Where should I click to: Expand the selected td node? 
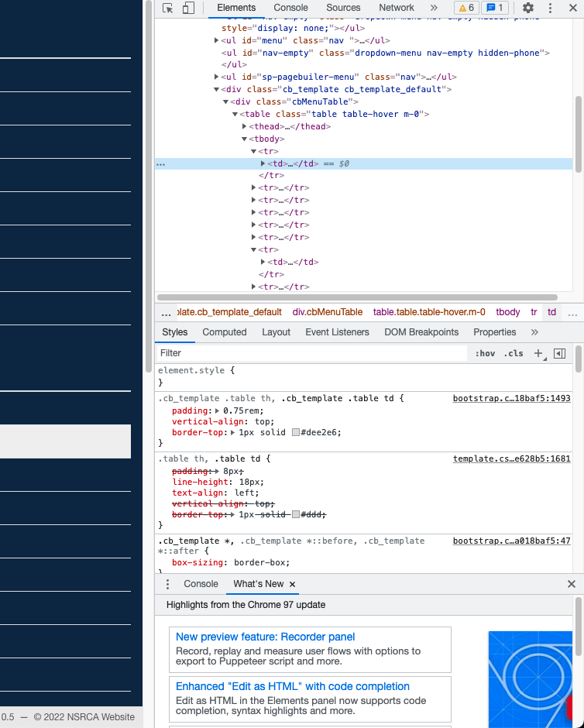point(263,163)
